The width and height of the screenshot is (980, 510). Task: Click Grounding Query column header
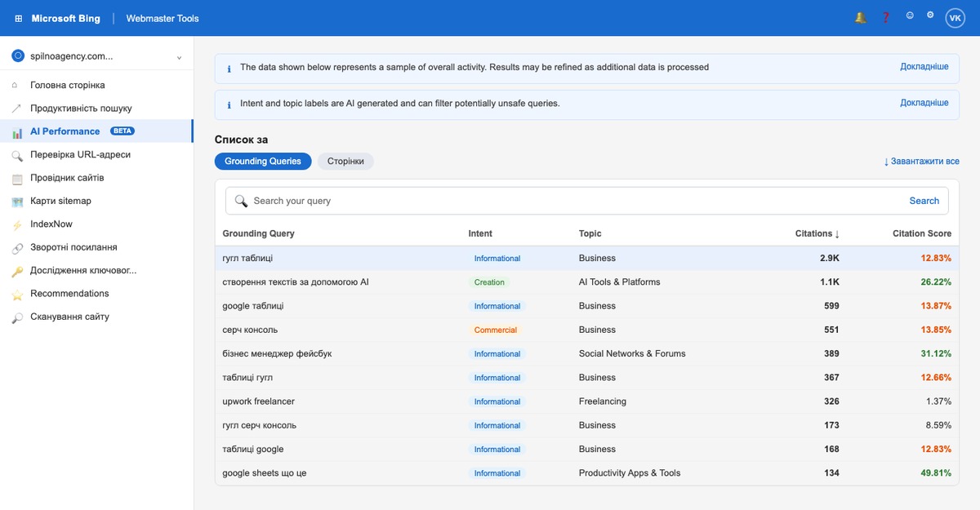[258, 233]
